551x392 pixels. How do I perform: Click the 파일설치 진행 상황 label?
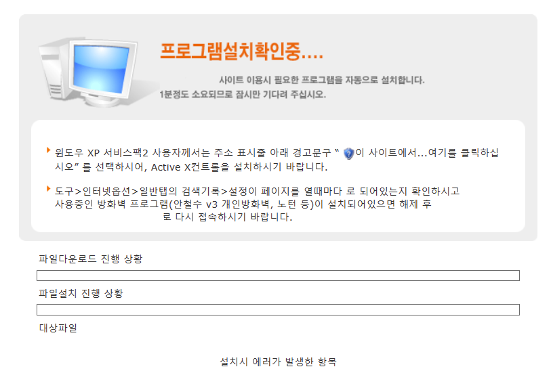tap(81, 293)
